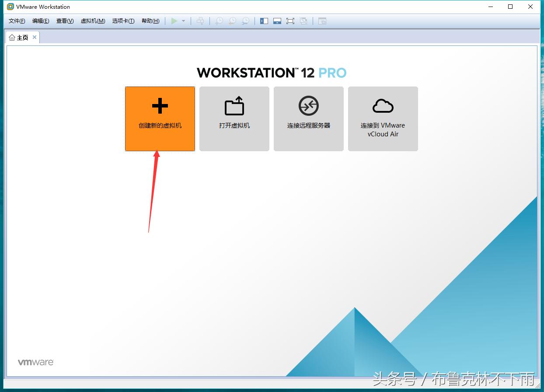Image resolution: width=544 pixels, height=392 pixels.
Task: Open the 虚拟机(M) menu
Action: pyautogui.click(x=93, y=21)
